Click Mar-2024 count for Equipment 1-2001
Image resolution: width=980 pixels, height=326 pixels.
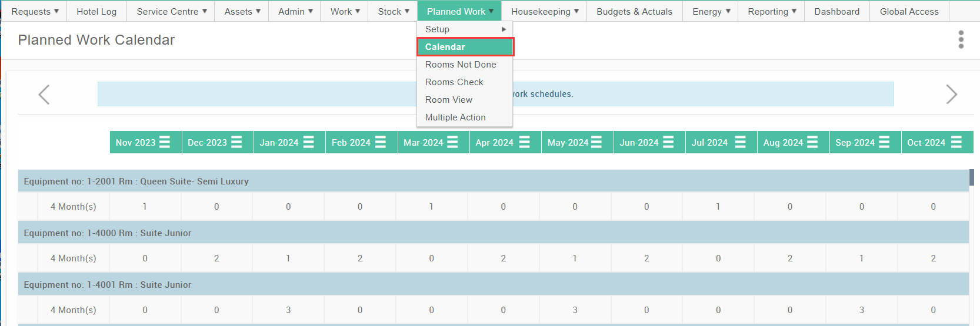[431, 207]
